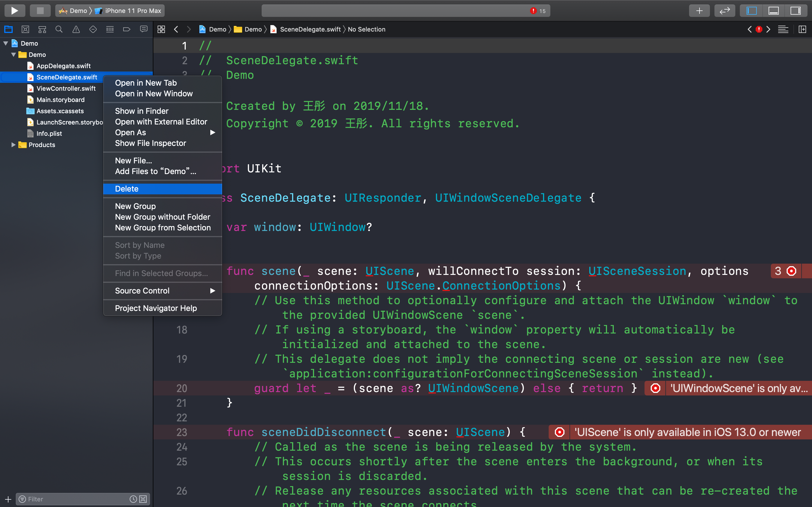Toggle the bottom debug area visibility
This screenshot has width=812, height=507.
774,10
